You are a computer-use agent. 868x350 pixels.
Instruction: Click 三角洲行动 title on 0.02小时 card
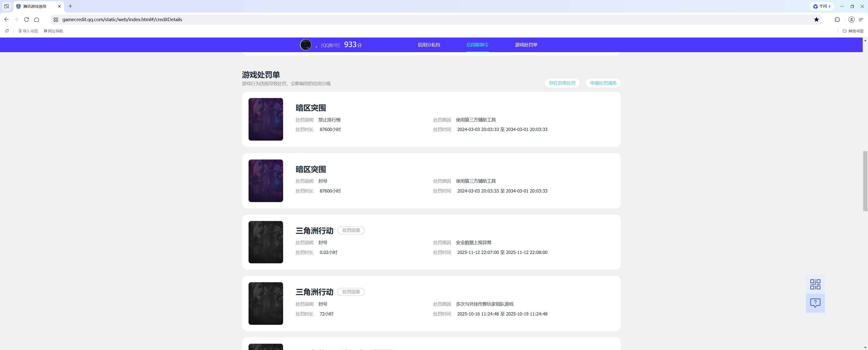(x=314, y=231)
